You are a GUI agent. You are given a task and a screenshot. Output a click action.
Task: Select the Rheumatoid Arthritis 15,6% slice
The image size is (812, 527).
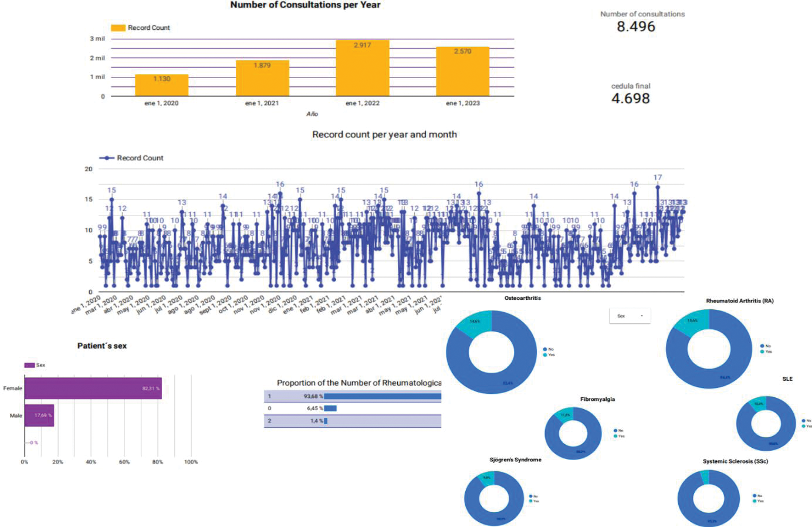tap(693, 322)
